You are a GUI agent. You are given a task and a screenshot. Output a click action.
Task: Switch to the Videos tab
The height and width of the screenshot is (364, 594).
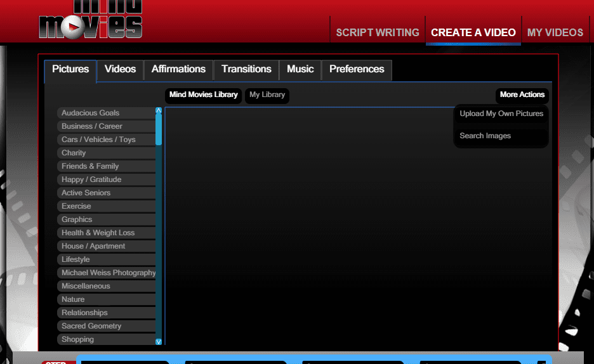(120, 70)
